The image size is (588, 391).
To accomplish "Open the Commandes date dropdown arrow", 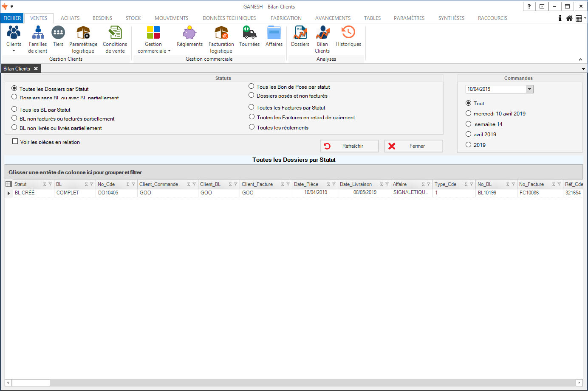I will pyautogui.click(x=529, y=89).
